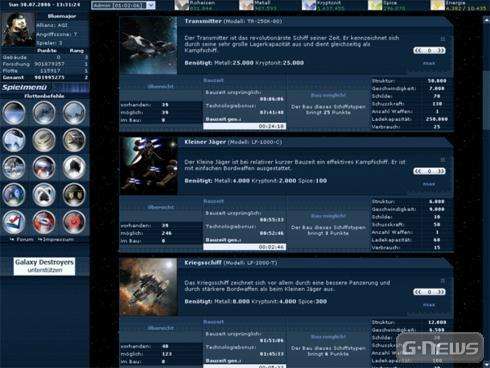The width and height of the screenshot is (490, 368).
Task: Click the vertical page scrollbar thumb
Action: (x=486, y=99)
